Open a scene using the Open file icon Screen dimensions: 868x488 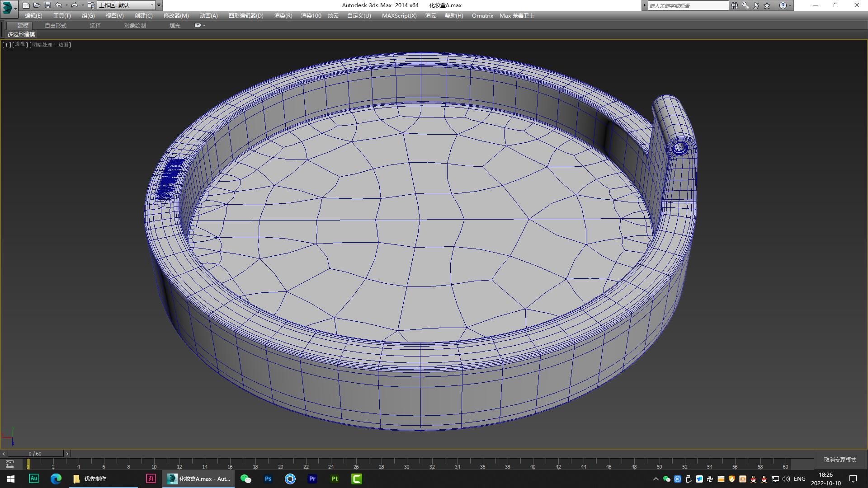coord(37,5)
